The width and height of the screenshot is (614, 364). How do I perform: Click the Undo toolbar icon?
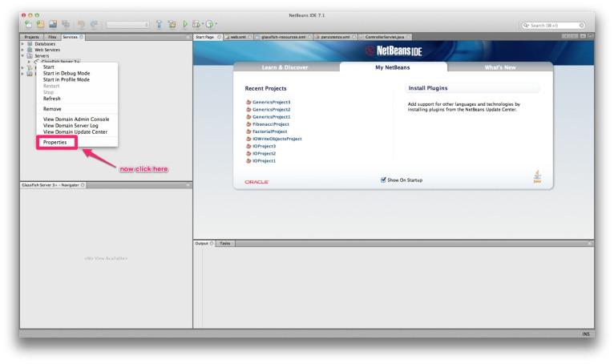[x=81, y=24]
